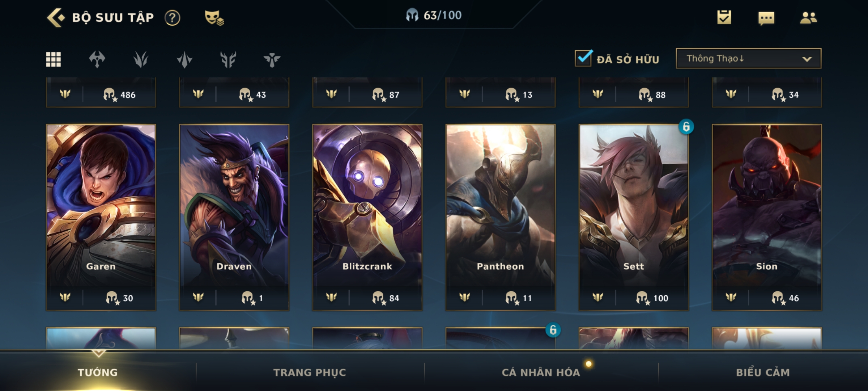Viewport: 868px width, 391px height.
Task: Choose the Sion champion card
Action: pos(767,217)
